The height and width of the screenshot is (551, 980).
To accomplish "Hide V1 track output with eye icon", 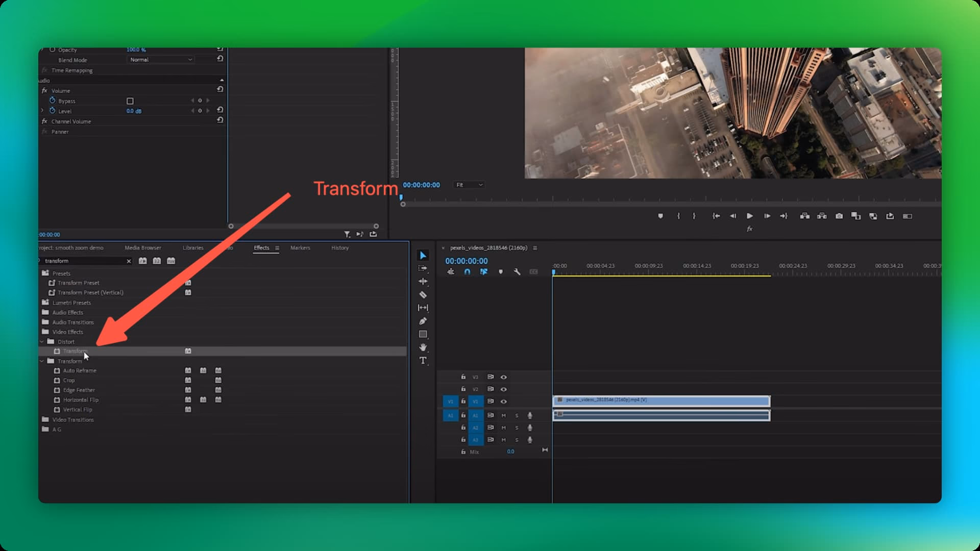I will click(x=504, y=402).
